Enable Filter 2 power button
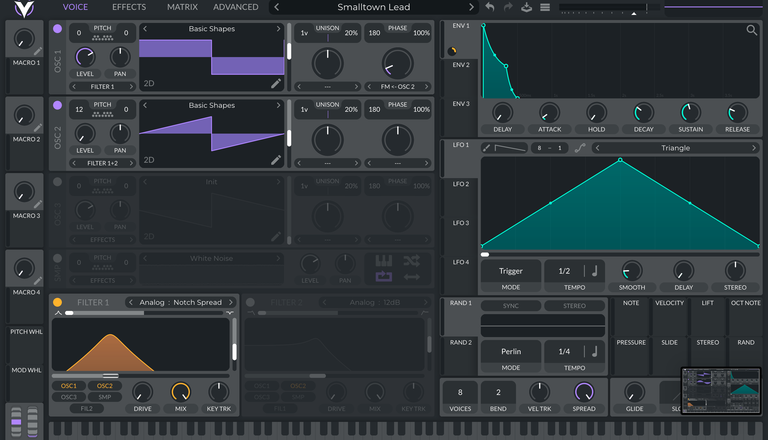 tap(250, 302)
